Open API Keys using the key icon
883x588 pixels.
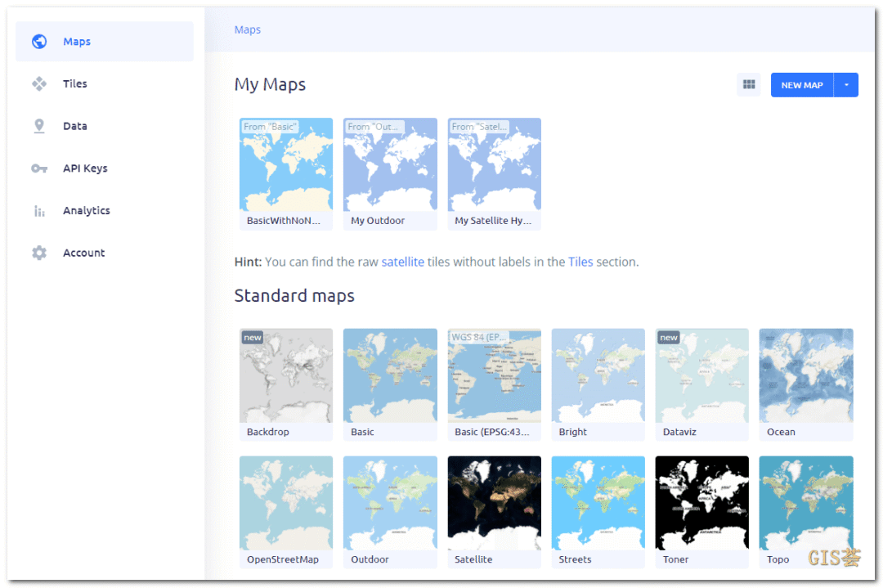click(x=38, y=168)
